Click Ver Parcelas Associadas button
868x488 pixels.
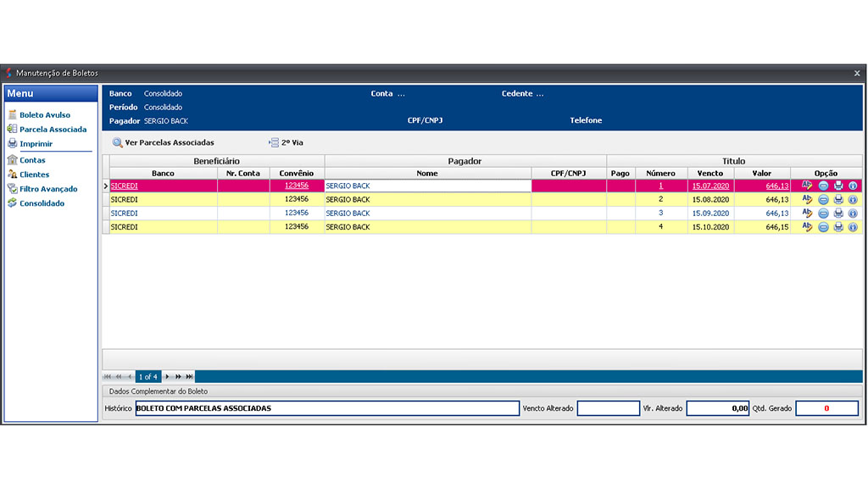click(x=164, y=142)
